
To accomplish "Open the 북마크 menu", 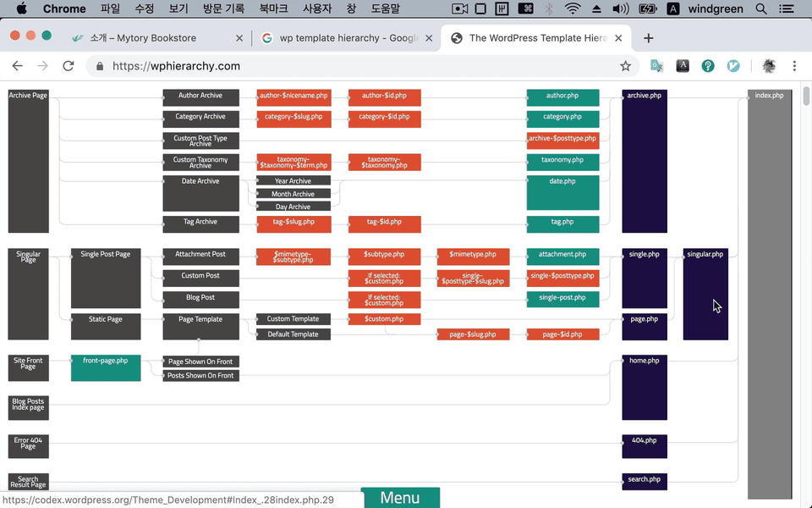I will coord(273,8).
